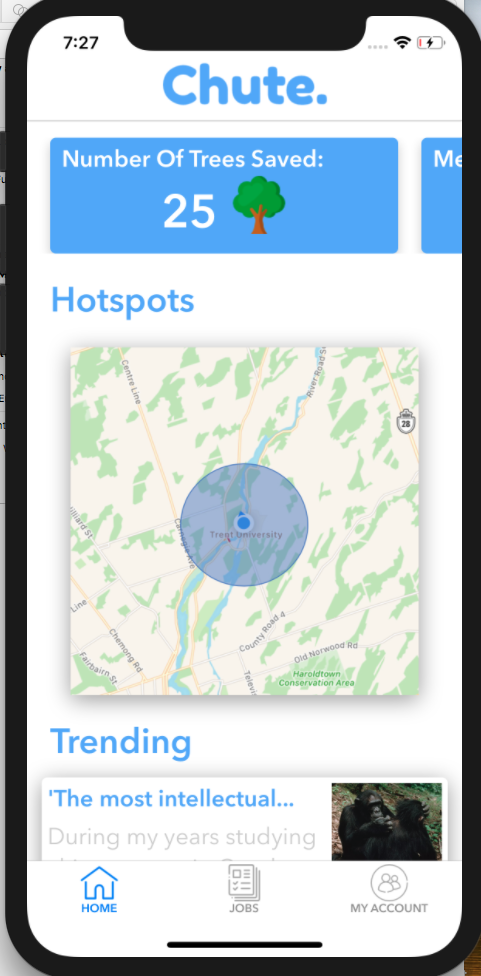Tap the battery charging indicator

pyautogui.click(x=431, y=42)
